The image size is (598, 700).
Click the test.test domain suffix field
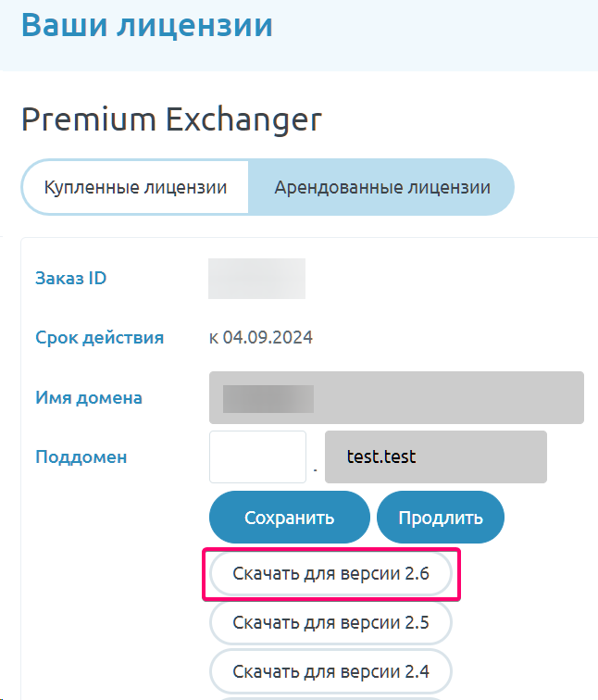435,456
